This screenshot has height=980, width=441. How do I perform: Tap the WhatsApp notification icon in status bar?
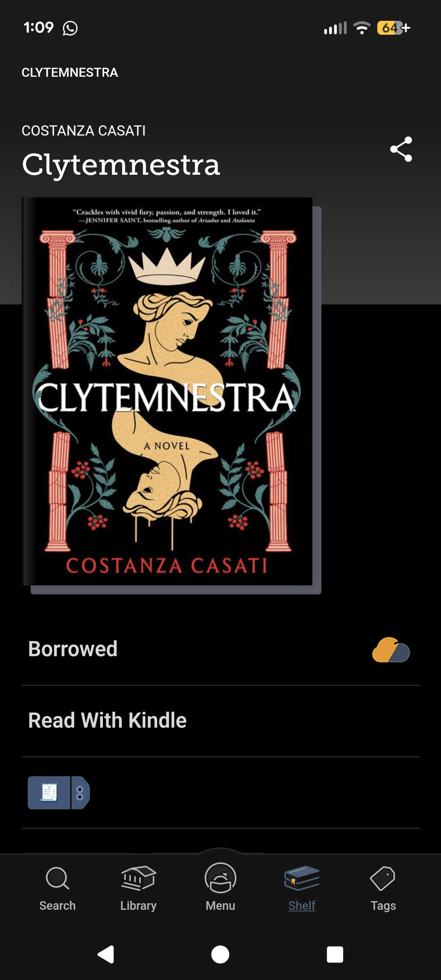pyautogui.click(x=70, y=28)
